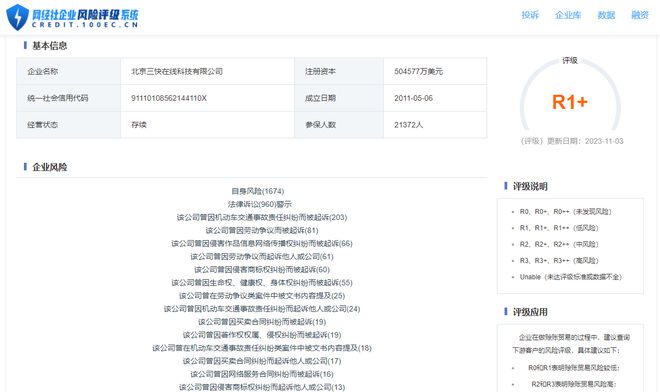Select the credit code 91110108562144110X

pos(169,98)
